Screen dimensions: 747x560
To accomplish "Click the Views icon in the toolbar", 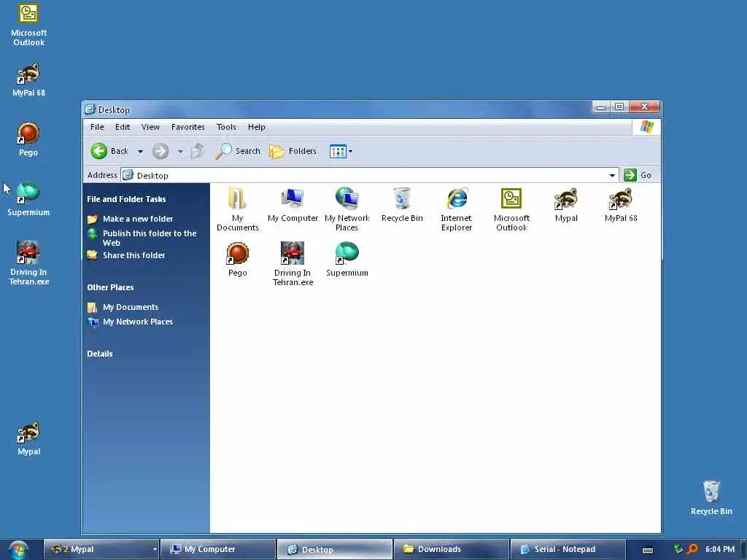I will tap(338, 152).
